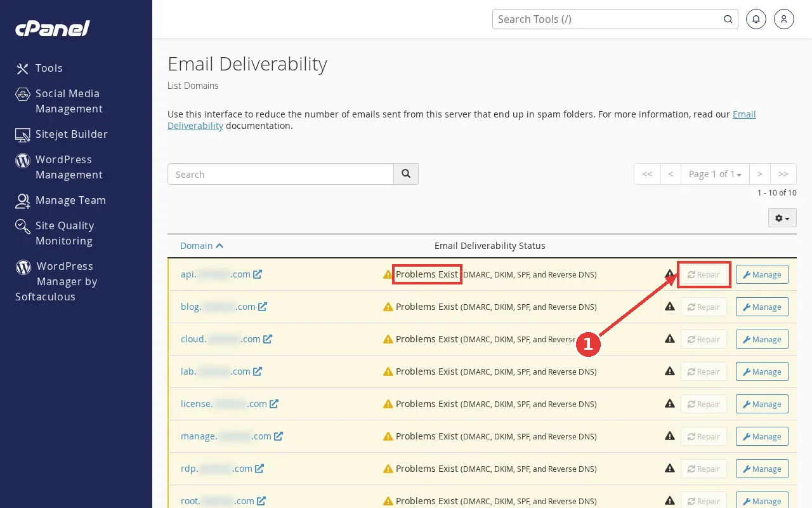Screen dimensions: 812x508
Task: Click yellow warning icon in api row
Action: (x=388, y=274)
